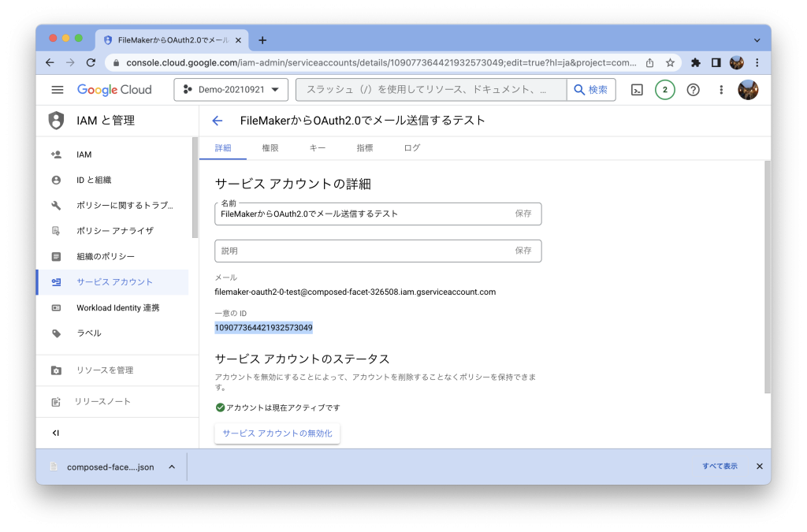Reload the page
This screenshot has width=807, height=532.
[x=91, y=63]
